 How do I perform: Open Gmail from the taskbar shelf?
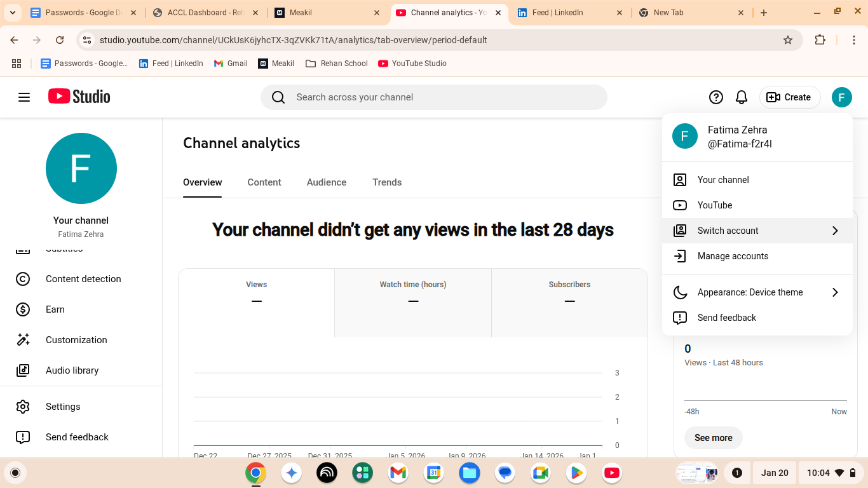(398, 473)
